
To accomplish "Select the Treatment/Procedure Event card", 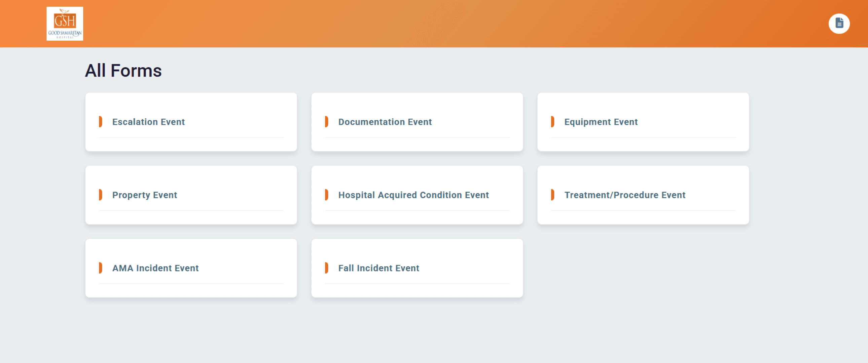I will point(643,195).
